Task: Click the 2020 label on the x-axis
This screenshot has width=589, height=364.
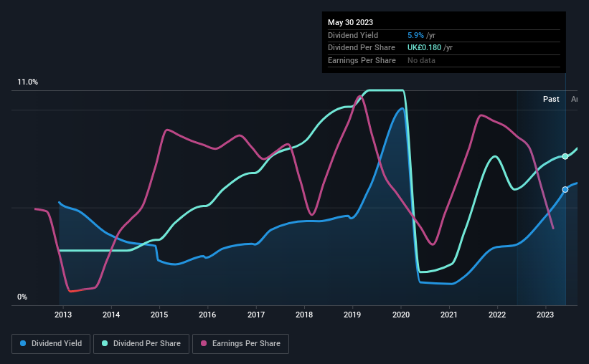Action: click(x=401, y=315)
